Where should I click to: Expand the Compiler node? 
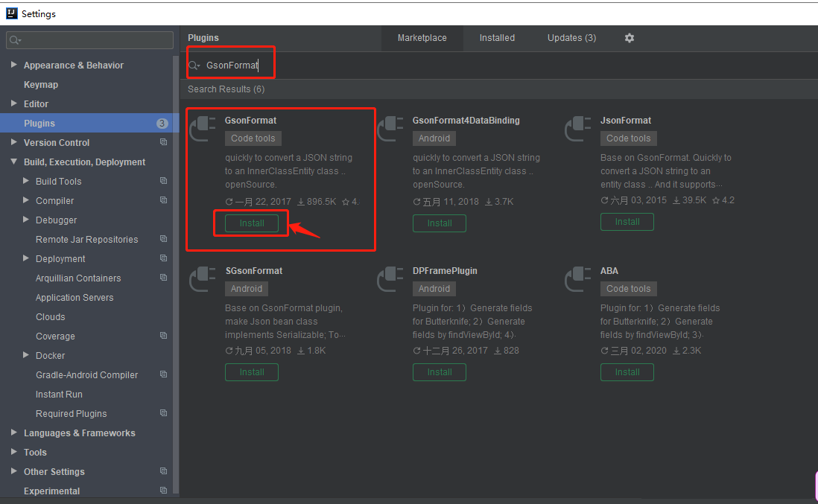[x=26, y=200]
